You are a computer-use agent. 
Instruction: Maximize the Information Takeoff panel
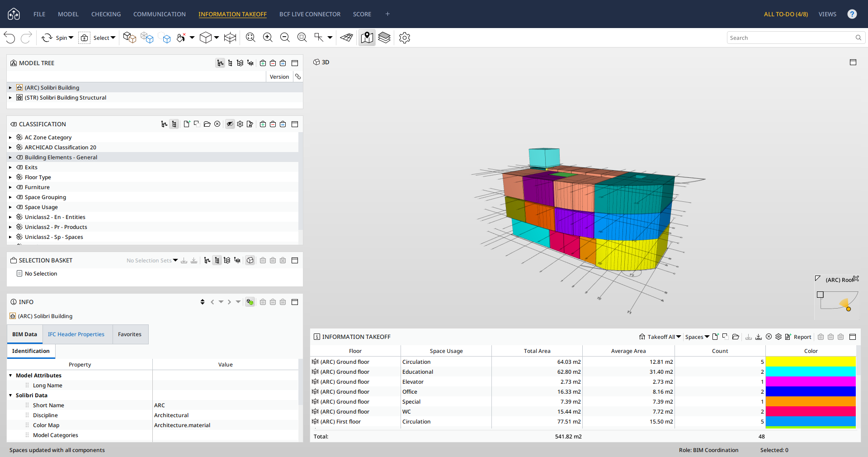pyautogui.click(x=853, y=337)
